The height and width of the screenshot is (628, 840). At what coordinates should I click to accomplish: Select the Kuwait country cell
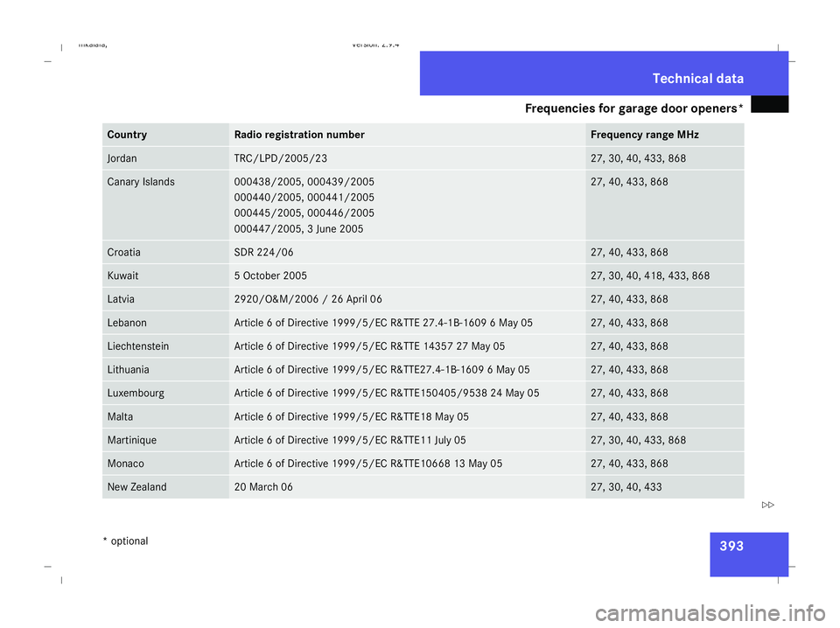tap(165, 276)
